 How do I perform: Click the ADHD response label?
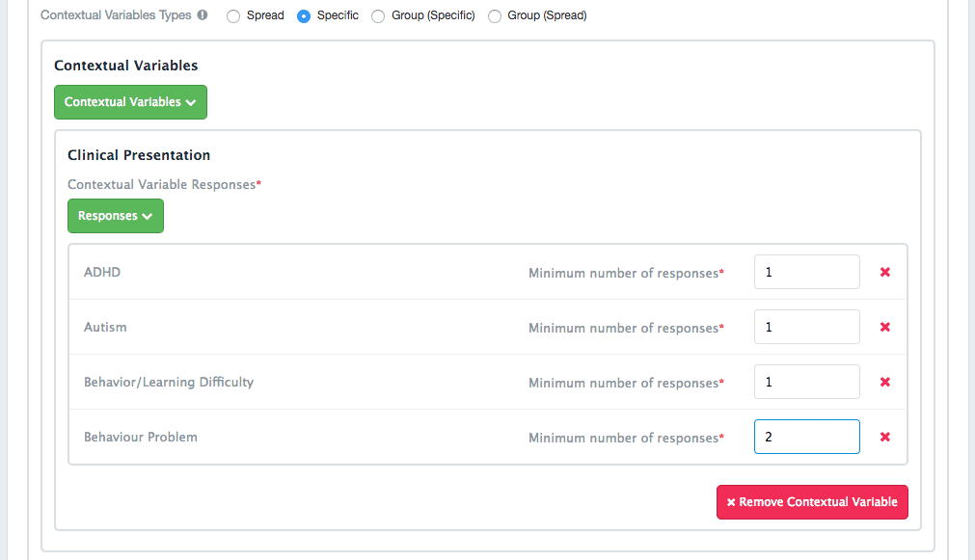102,272
